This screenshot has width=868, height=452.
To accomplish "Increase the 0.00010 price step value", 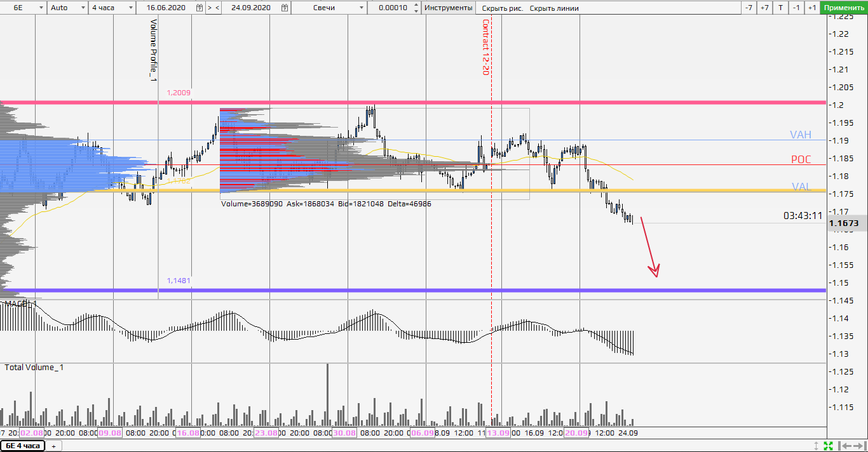I will pos(416,5).
